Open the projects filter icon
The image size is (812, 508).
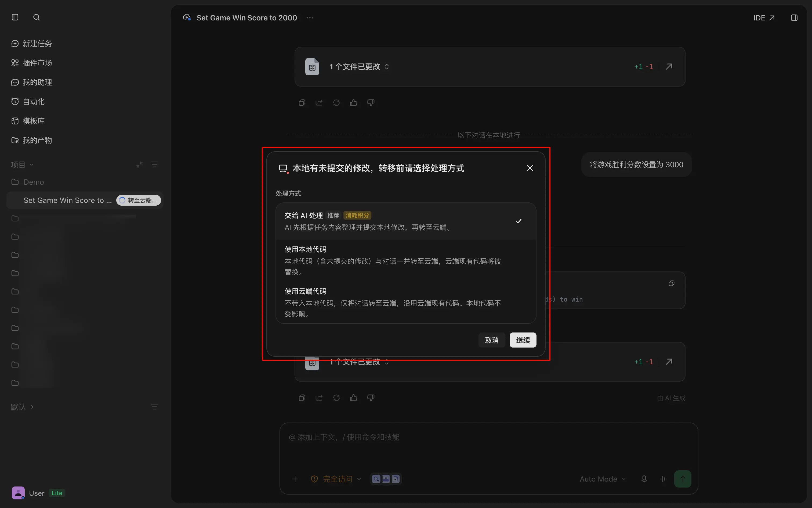(154, 164)
